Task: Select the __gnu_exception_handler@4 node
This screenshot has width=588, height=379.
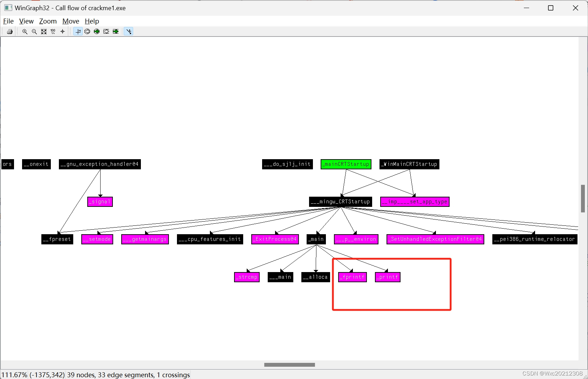Action: coord(100,164)
